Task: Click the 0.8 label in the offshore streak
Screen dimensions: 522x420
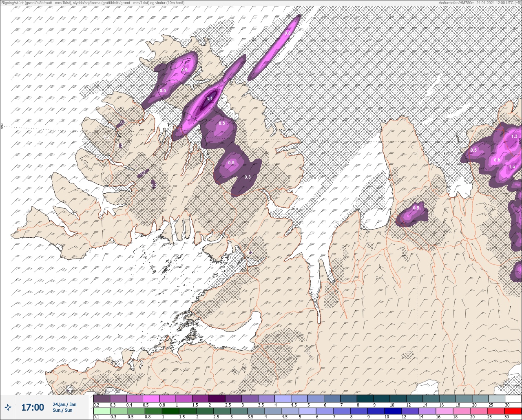Action: [x=288, y=33]
